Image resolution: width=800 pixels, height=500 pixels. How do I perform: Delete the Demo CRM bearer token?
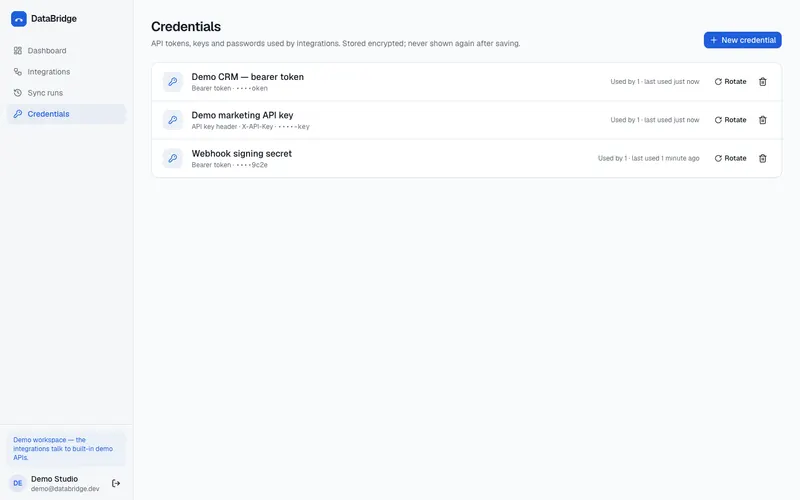[x=762, y=82]
